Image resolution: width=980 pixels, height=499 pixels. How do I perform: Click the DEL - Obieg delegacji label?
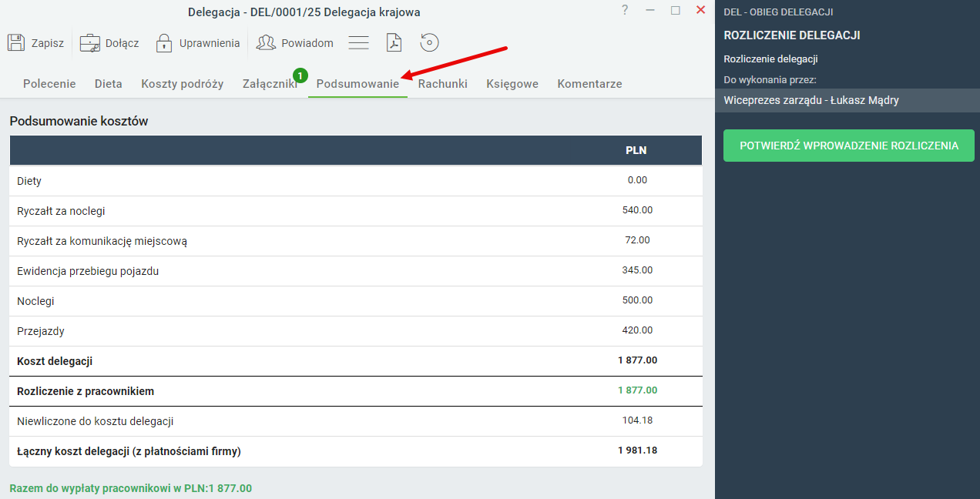tap(778, 12)
